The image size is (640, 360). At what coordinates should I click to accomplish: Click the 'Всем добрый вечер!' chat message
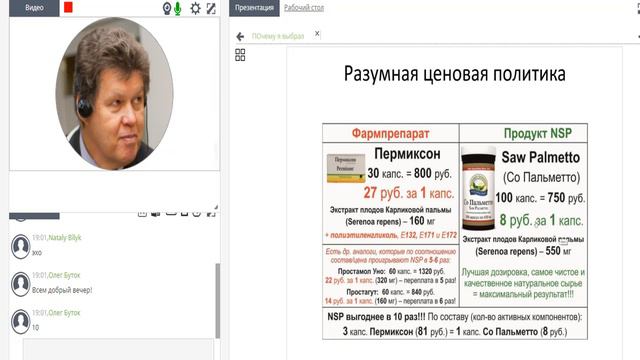[x=62, y=290]
